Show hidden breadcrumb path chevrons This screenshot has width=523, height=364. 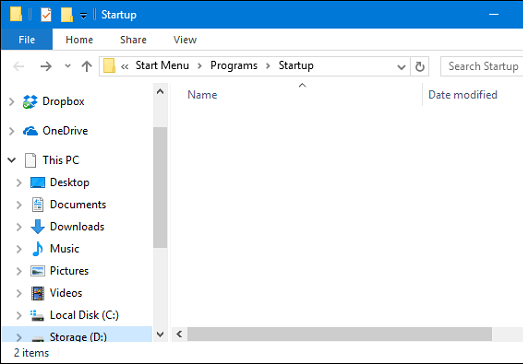click(124, 66)
